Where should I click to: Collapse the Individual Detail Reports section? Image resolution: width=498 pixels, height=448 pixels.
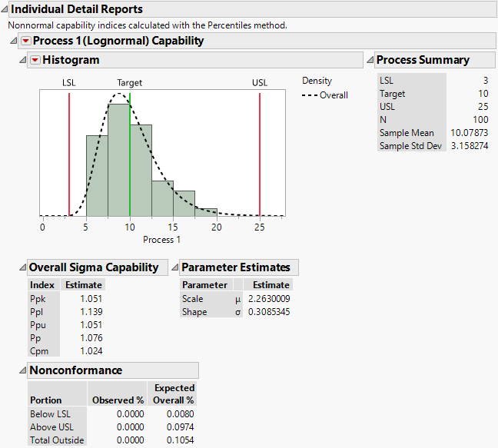tap(5, 9)
